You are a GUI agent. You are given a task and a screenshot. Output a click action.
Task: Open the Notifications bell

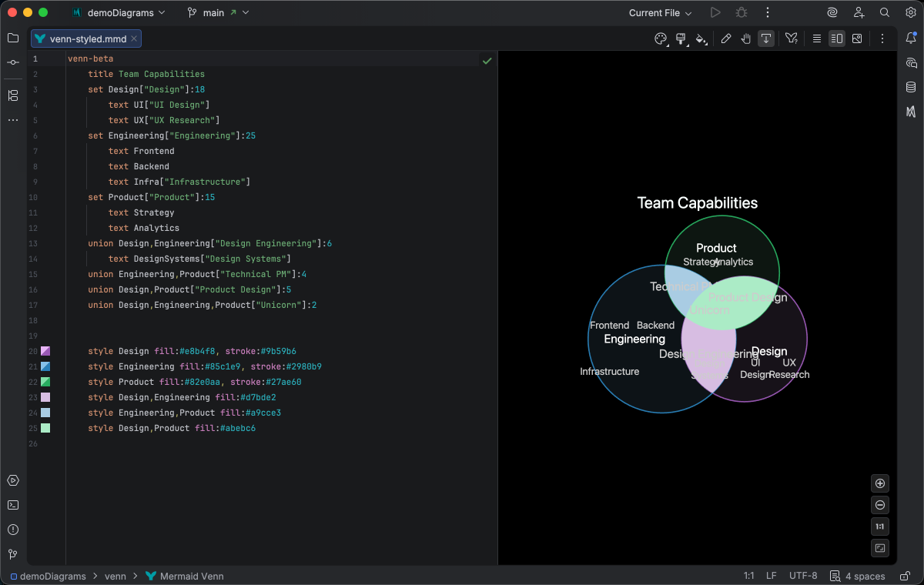coord(911,38)
